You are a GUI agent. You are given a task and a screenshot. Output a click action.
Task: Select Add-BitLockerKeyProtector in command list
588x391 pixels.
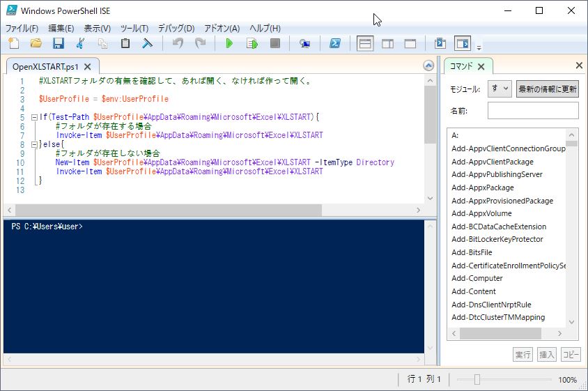[497, 239]
